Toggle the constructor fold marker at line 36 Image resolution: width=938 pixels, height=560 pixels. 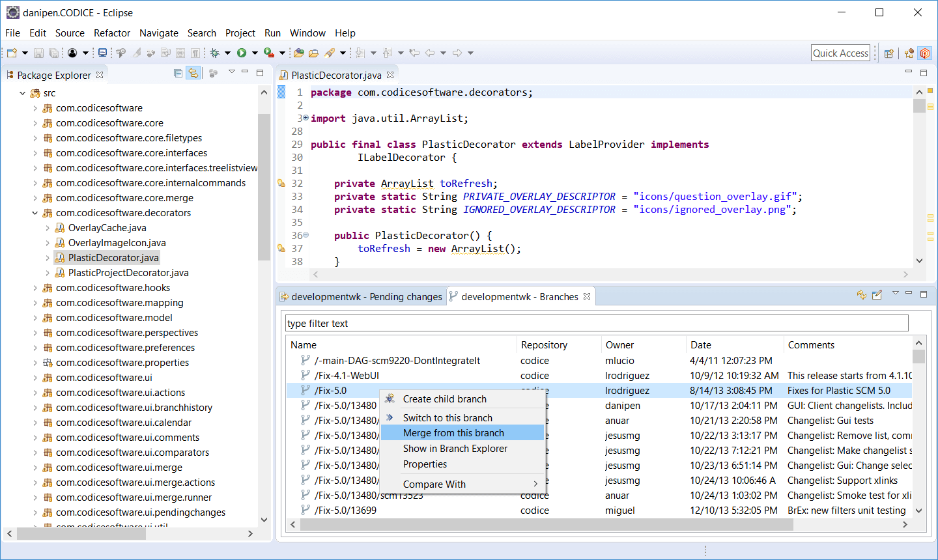click(306, 235)
